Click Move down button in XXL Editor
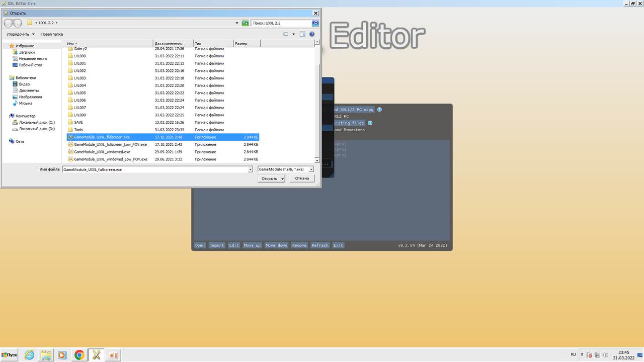 [x=276, y=245]
